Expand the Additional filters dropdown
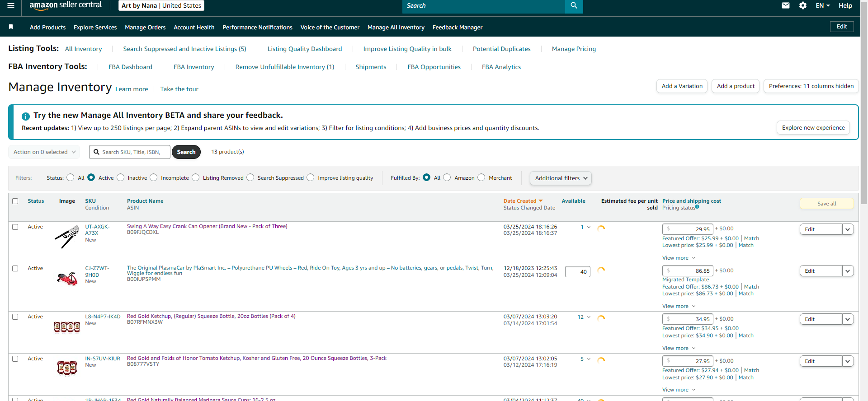The height and width of the screenshot is (401, 868). point(561,178)
